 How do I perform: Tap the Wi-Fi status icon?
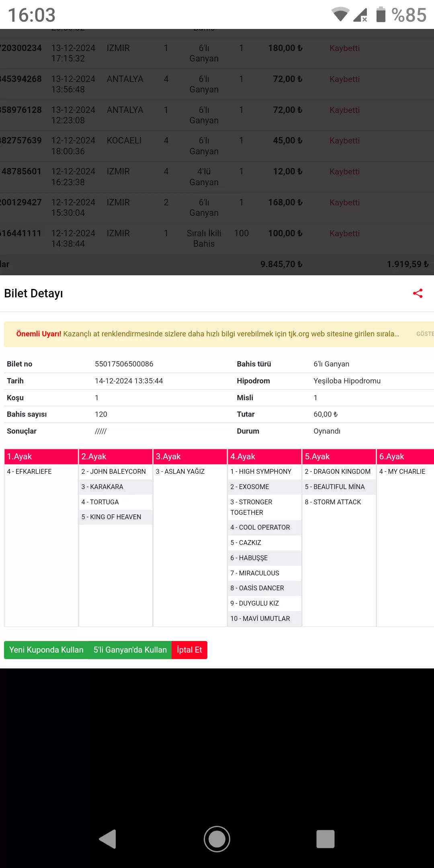point(340,14)
